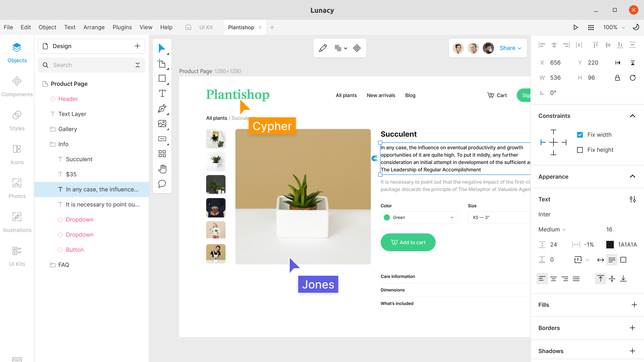644x362 pixels.
Task: Click the Add to cart button
Action: click(x=408, y=242)
